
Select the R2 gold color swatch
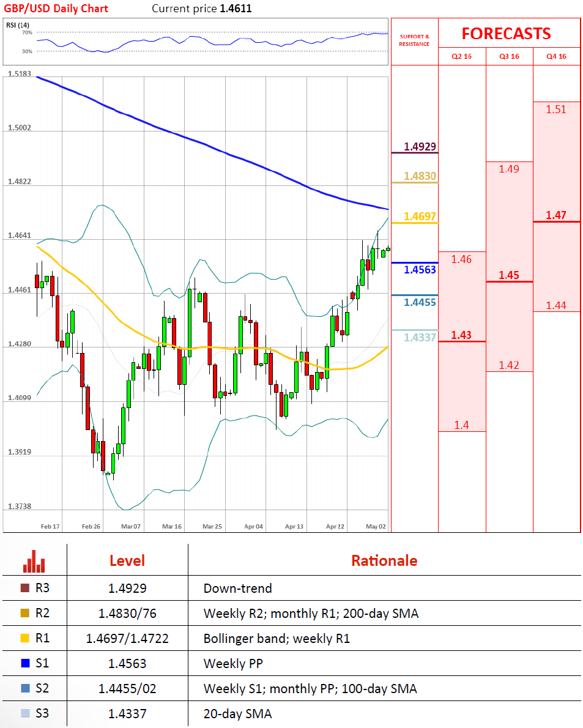[x=25, y=613]
